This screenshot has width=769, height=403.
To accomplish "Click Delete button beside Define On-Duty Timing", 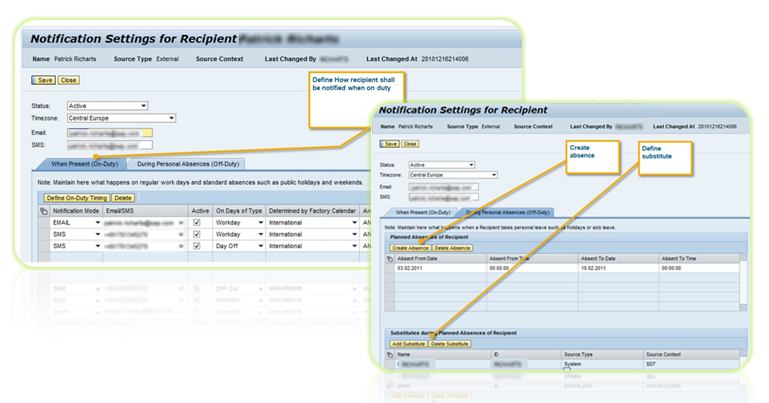I will tap(123, 198).
